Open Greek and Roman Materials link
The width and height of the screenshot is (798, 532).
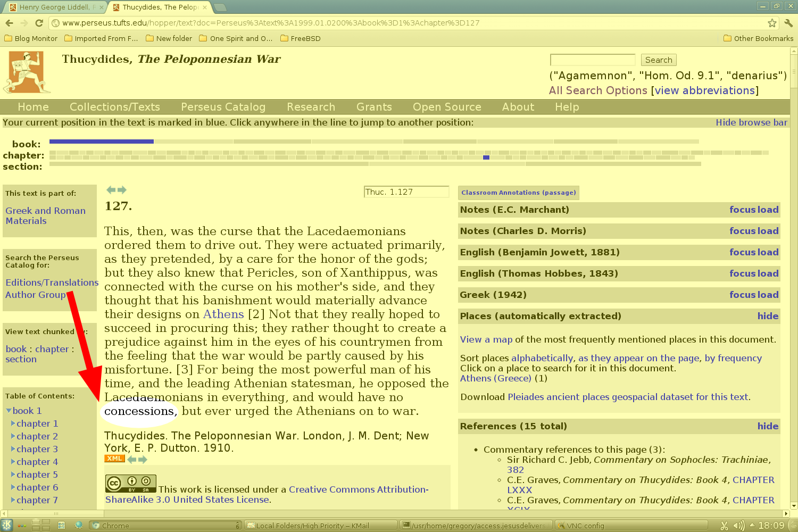coord(45,215)
